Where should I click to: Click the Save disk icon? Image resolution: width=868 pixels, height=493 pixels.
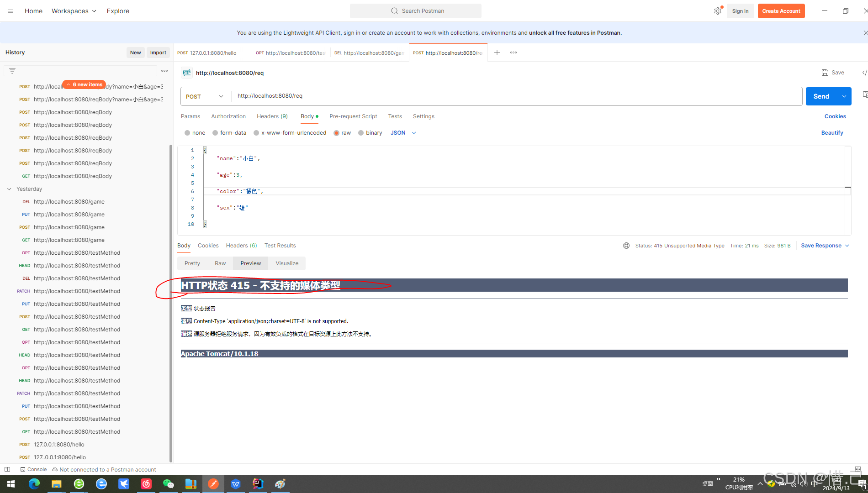click(825, 73)
